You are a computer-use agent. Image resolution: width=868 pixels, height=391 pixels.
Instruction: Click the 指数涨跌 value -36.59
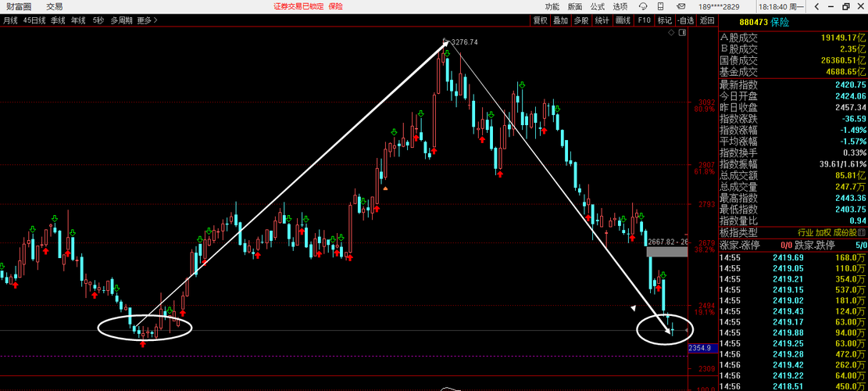(853, 119)
